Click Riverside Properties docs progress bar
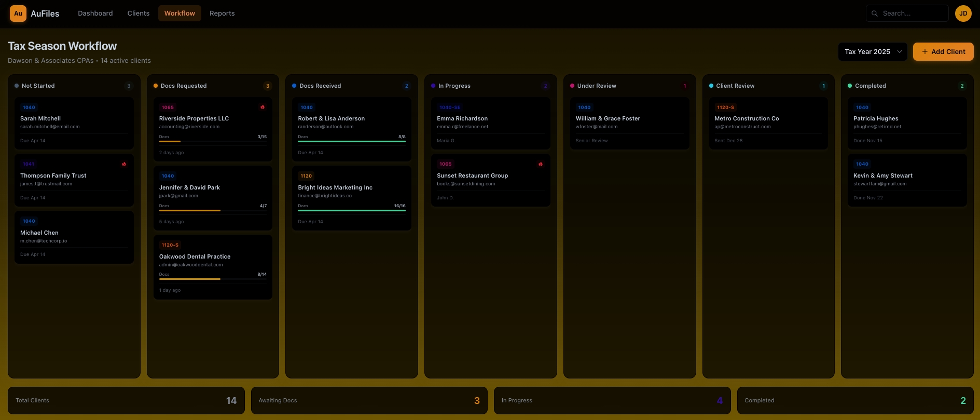This screenshot has height=420, width=980. point(213,141)
